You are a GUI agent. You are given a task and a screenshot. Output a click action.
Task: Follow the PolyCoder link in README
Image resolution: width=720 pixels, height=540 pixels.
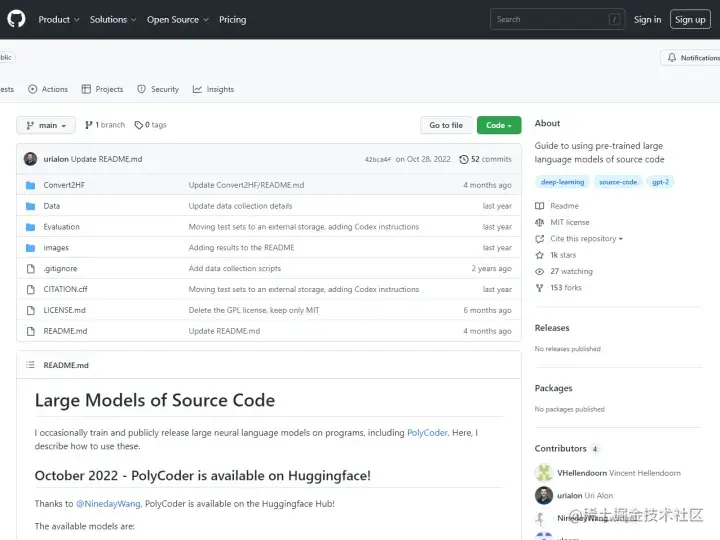pos(427,433)
